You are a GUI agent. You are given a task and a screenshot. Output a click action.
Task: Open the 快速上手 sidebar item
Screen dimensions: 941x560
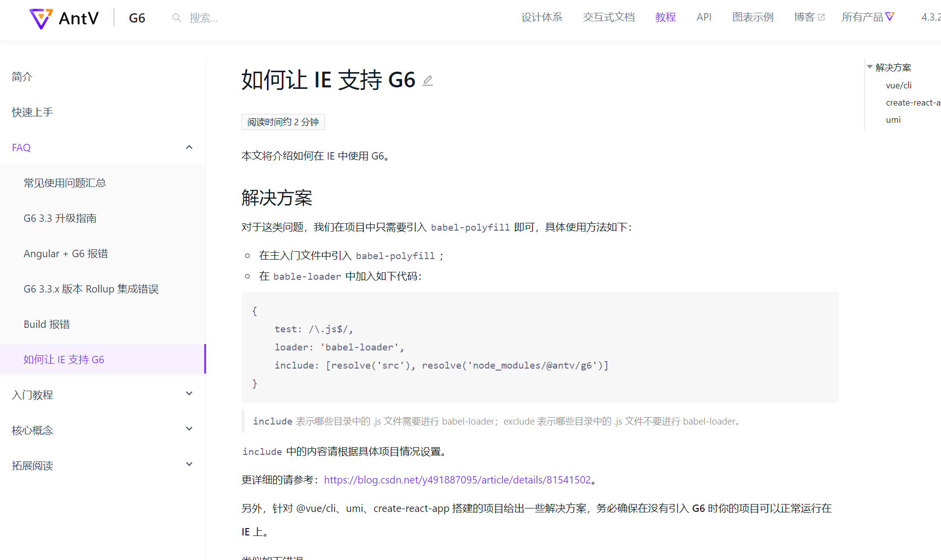point(32,112)
